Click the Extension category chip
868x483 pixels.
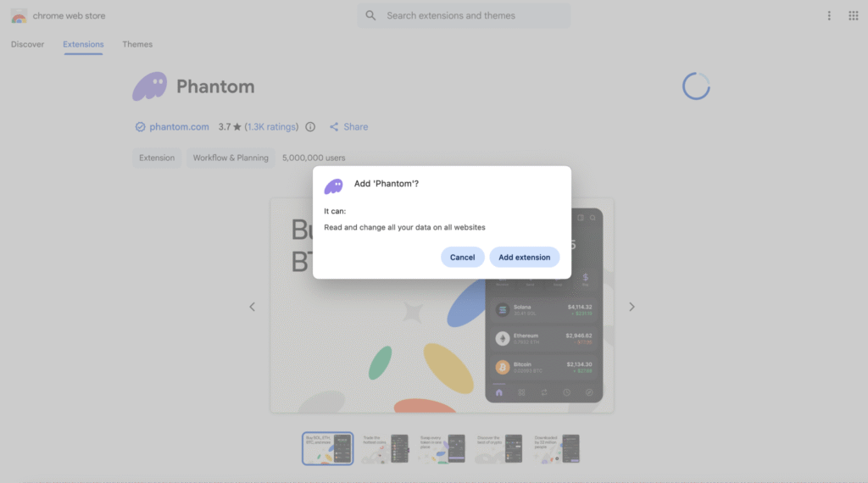[157, 158]
